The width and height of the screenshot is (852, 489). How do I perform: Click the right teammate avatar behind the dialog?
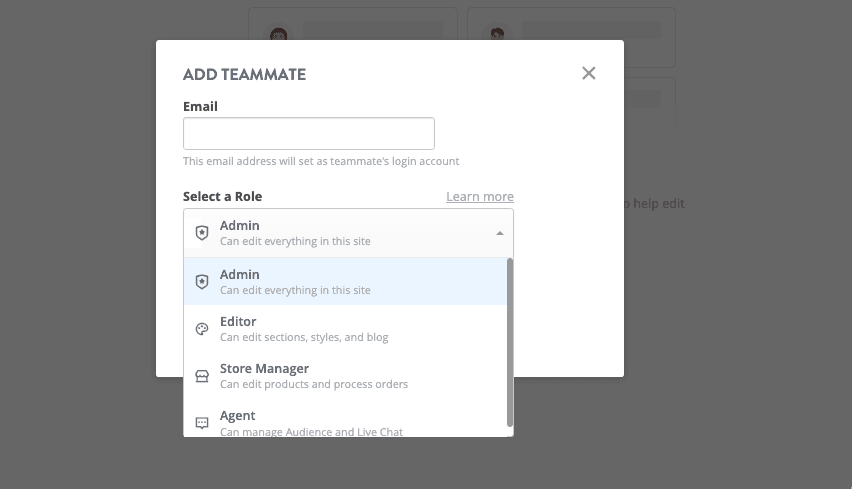point(497,36)
